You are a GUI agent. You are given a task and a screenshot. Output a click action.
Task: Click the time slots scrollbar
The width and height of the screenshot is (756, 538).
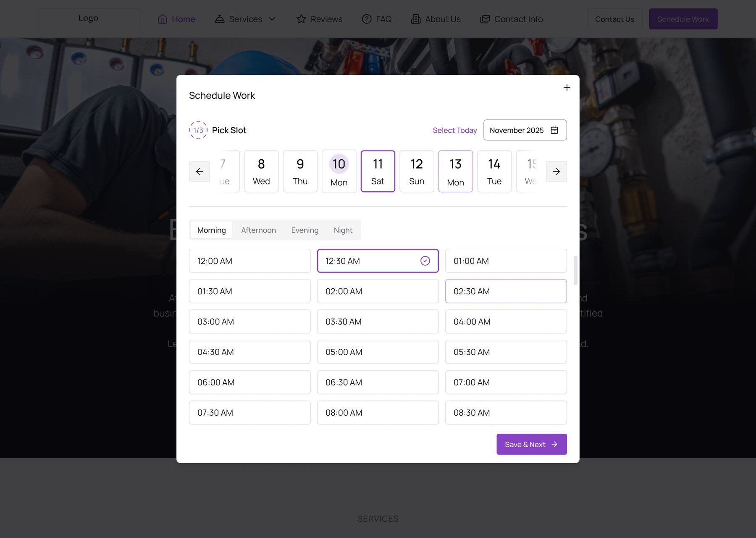pos(575,270)
